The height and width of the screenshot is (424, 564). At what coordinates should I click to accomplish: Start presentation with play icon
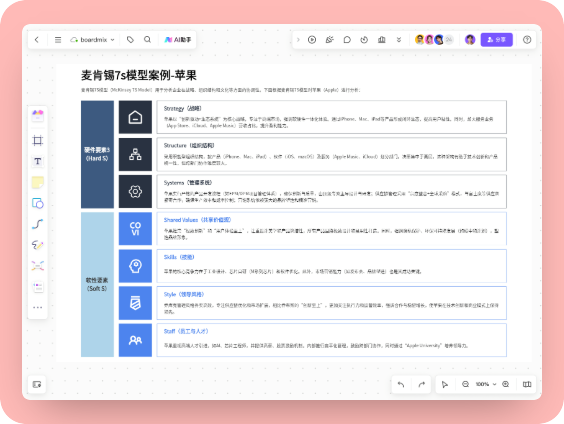click(x=312, y=40)
